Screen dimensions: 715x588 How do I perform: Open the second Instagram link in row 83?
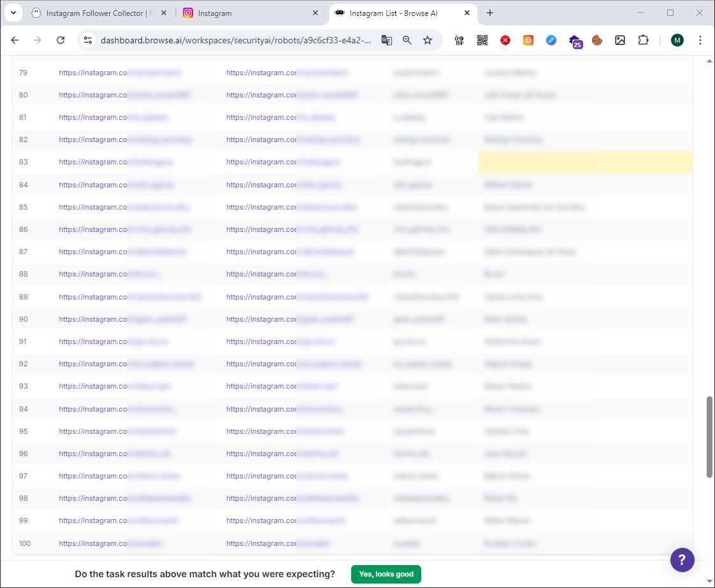click(x=283, y=162)
